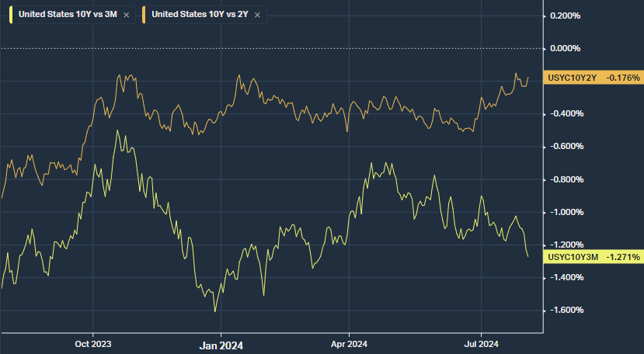Click the USYC10Y3M -1.271% value tag
This screenshot has height=354, width=644.
coord(594,257)
